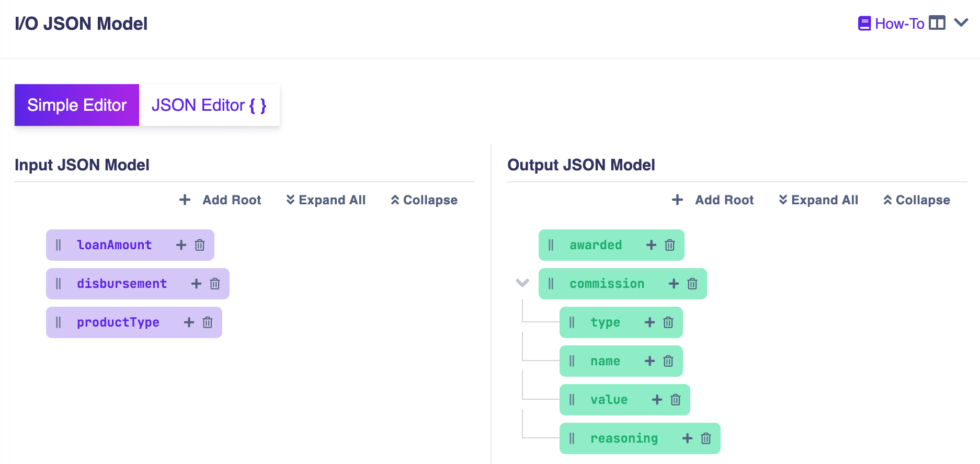This screenshot has height=464, width=980.
Task: Select the disbursement field name
Action: [x=122, y=284]
